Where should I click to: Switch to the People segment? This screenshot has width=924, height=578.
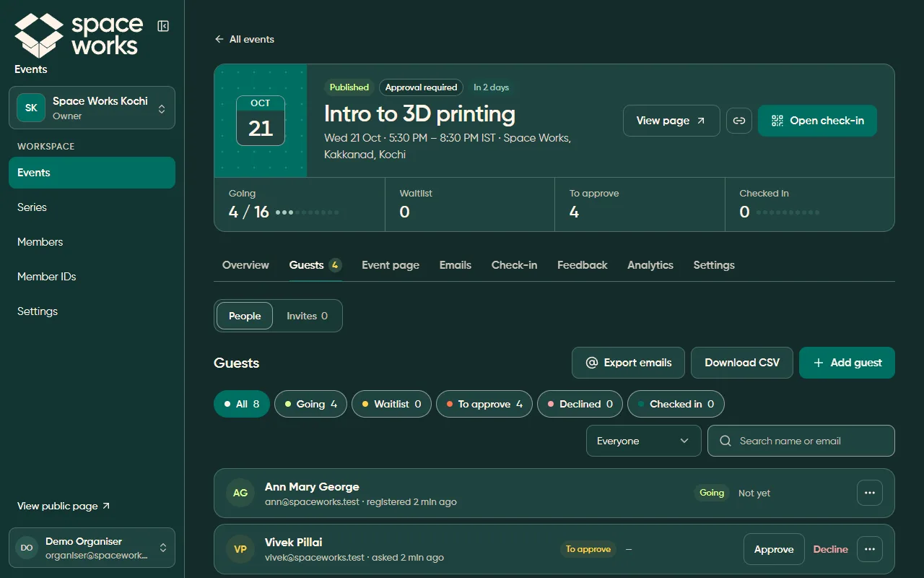coord(245,316)
